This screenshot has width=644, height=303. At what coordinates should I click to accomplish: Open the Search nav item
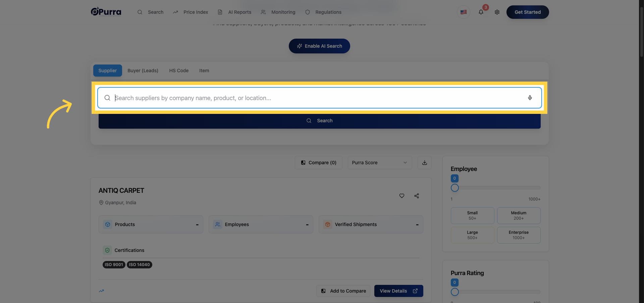pos(150,12)
